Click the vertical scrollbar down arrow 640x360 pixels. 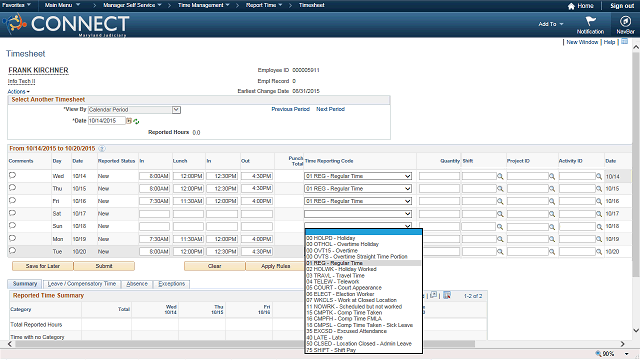click(636, 331)
